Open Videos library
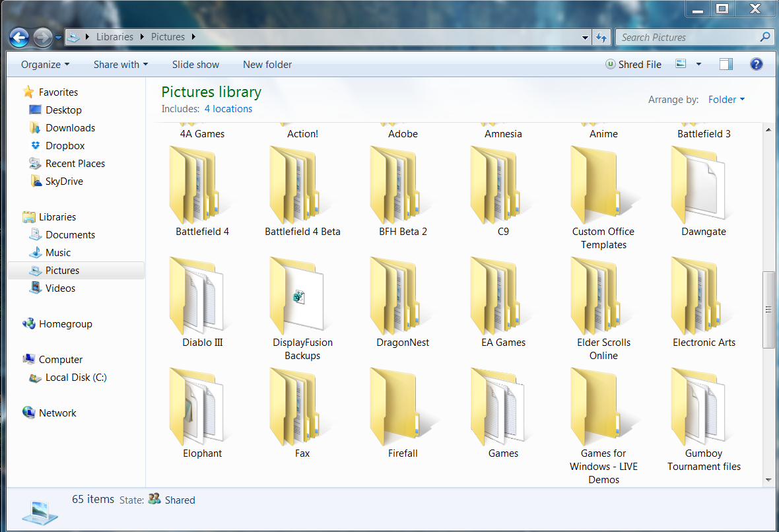The image size is (779, 532). tap(60, 288)
